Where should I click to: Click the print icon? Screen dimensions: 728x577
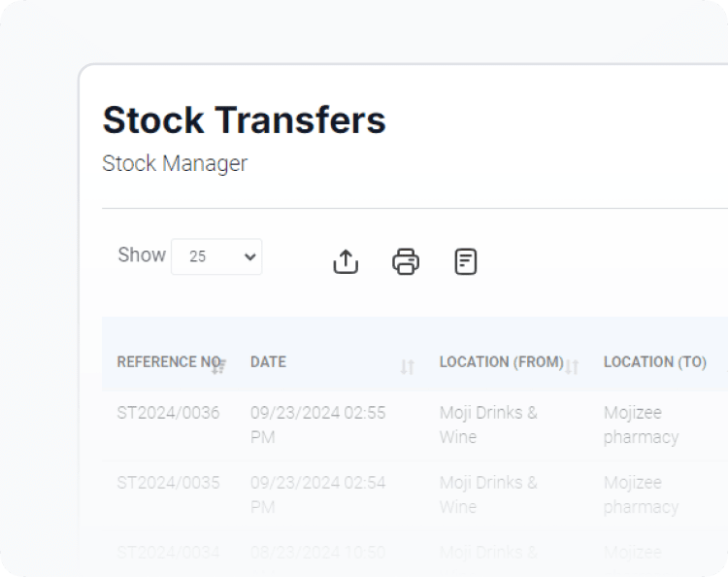(x=406, y=261)
